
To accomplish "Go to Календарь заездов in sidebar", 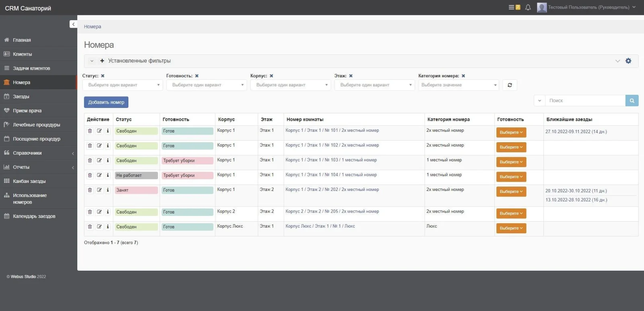I will point(34,216).
